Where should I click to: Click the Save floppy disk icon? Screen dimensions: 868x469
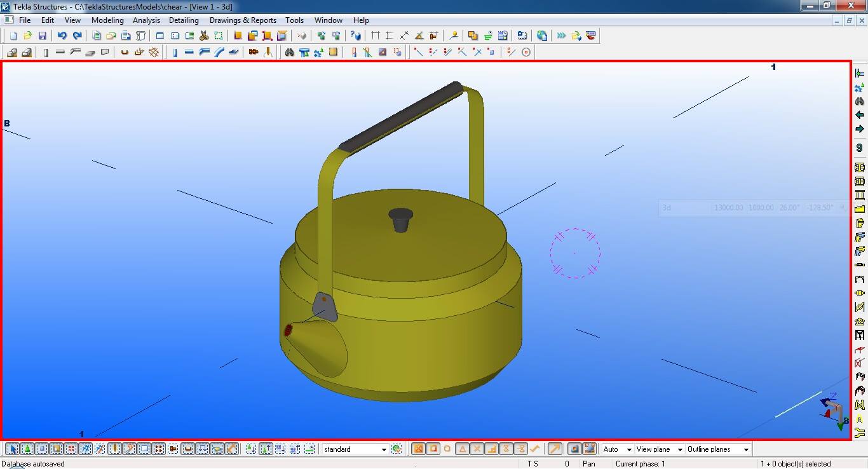point(43,36)
